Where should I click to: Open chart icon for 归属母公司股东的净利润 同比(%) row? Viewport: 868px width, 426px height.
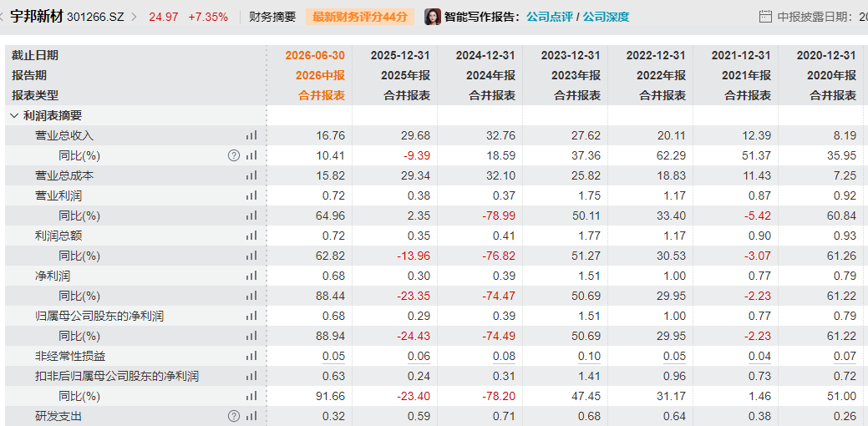tap(251, 336)
